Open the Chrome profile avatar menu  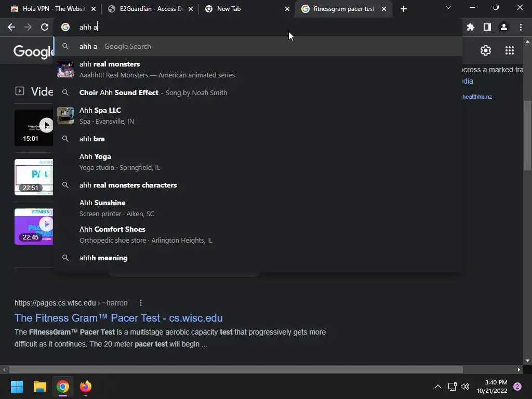(504, 27)
